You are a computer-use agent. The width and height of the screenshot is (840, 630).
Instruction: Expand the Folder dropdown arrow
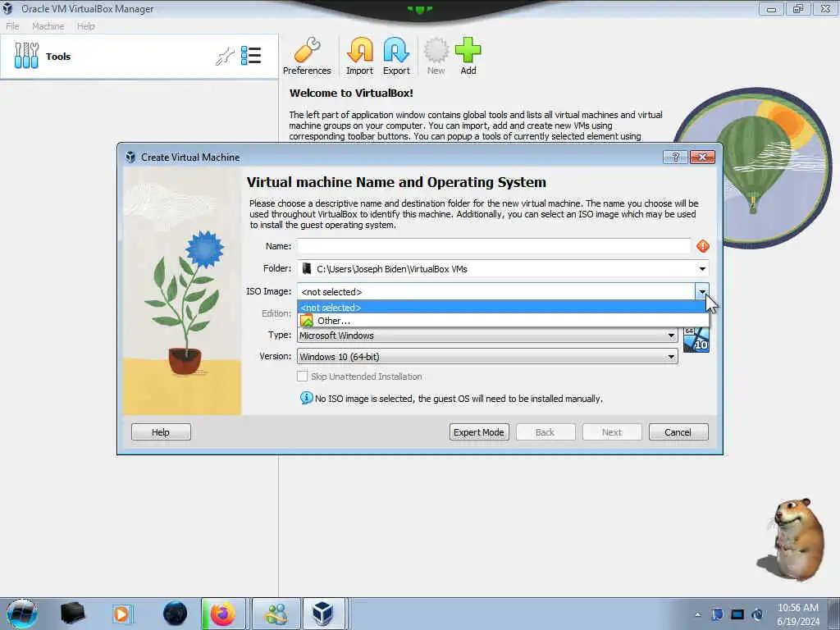point(702,269)
